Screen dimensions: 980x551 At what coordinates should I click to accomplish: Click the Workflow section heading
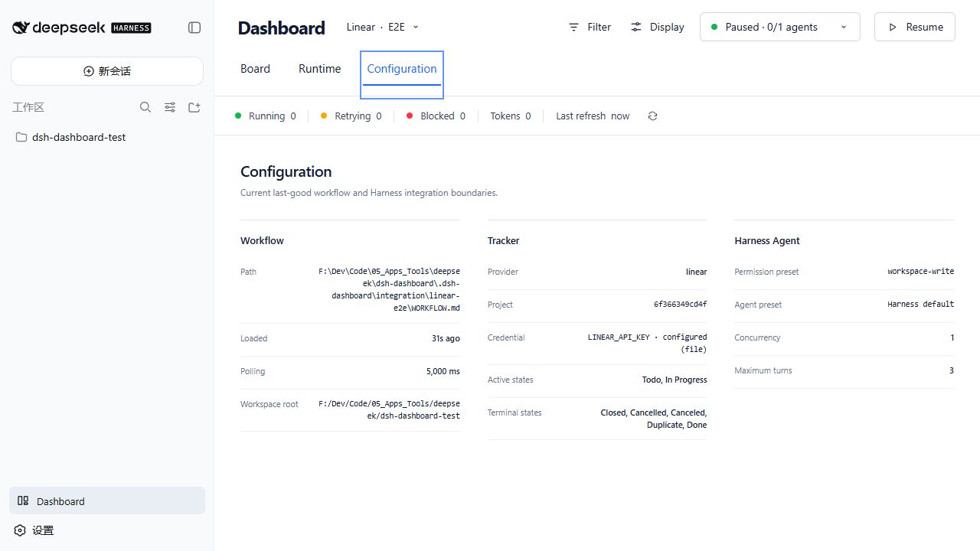click(x=262, y=240)
